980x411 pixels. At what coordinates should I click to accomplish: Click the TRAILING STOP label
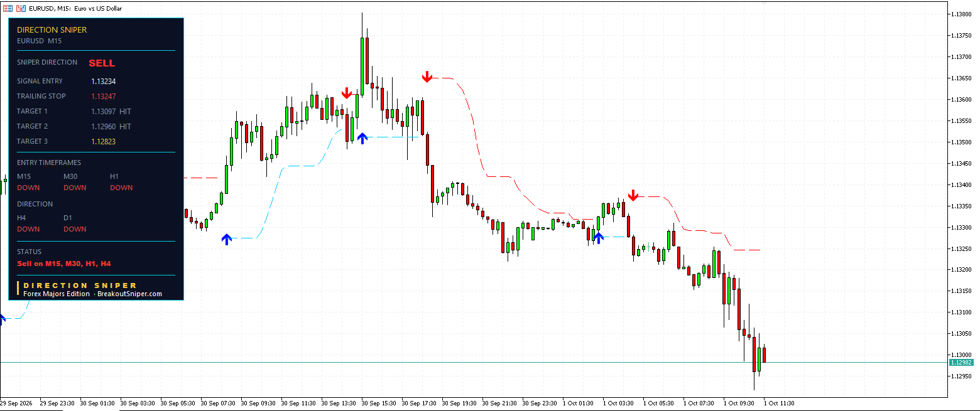(41, 96)
